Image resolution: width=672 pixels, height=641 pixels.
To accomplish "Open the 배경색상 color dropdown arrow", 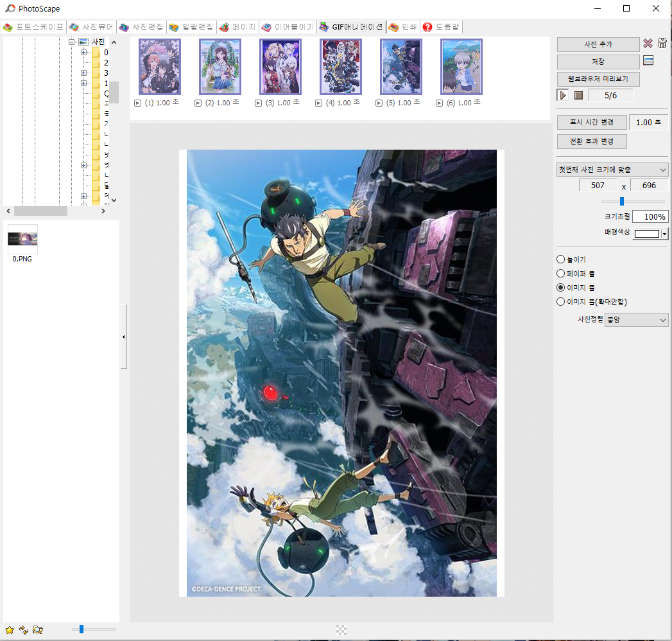I will (664, 234).
